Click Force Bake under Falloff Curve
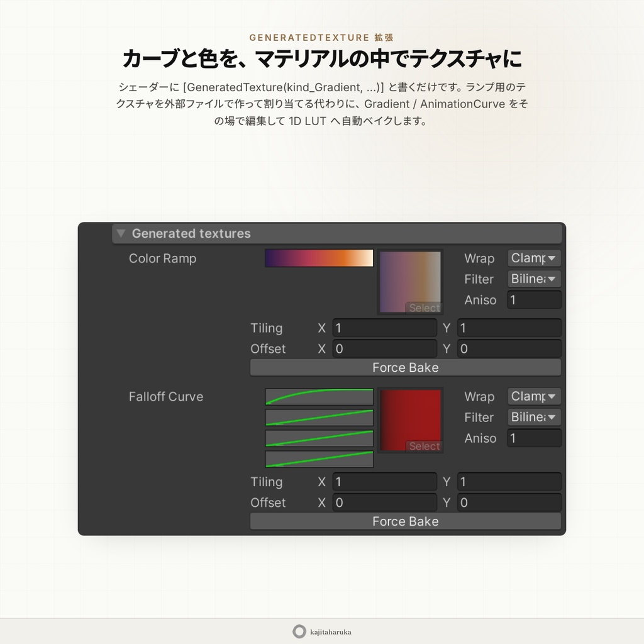Image resolution: width=644 pixels, height=644 pixels. [x=406, y=521]
